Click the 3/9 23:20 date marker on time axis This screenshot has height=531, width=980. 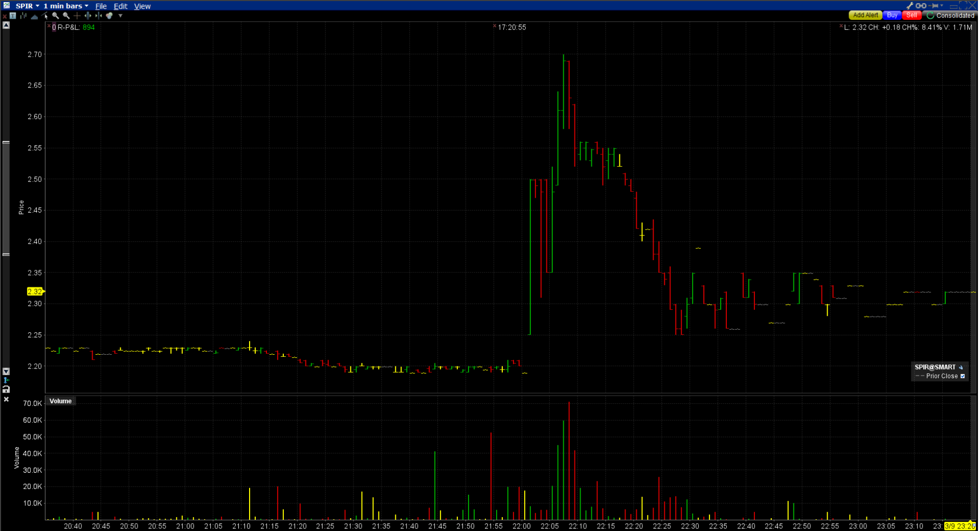coord(960,526)
